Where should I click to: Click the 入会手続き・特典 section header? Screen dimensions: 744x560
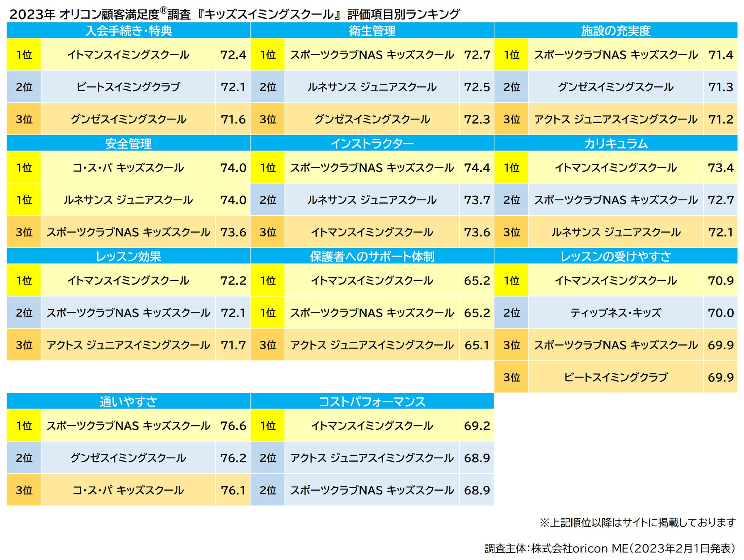pyautogui.click(x=128, y=31)
